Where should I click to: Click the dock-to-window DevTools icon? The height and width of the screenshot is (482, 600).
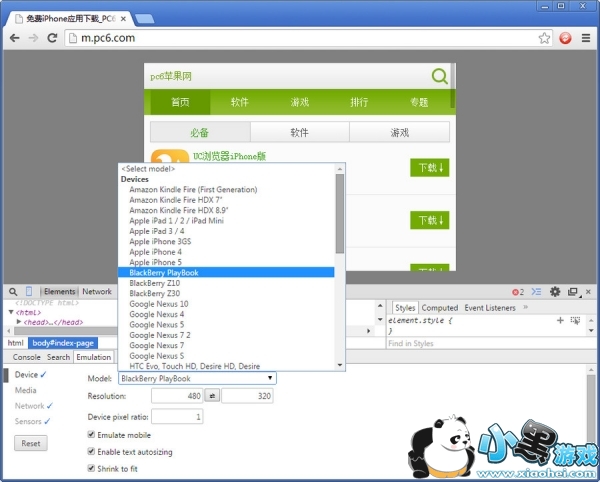click(573, 292)
